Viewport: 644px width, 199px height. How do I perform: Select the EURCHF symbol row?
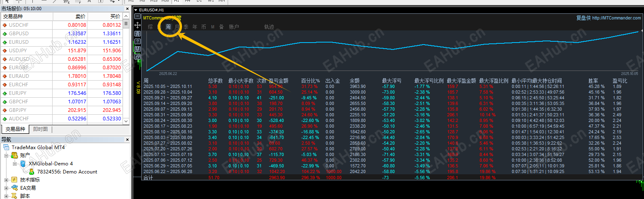tap(61, 85)
